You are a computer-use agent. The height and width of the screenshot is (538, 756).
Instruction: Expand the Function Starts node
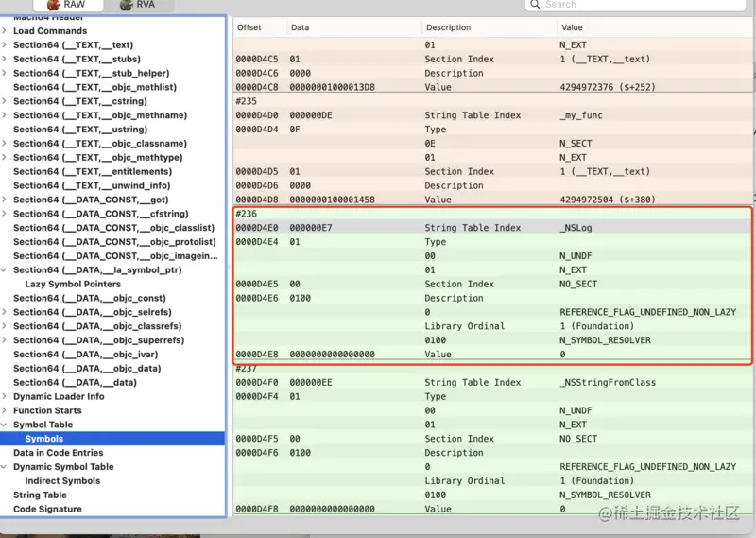pos(5,410)
